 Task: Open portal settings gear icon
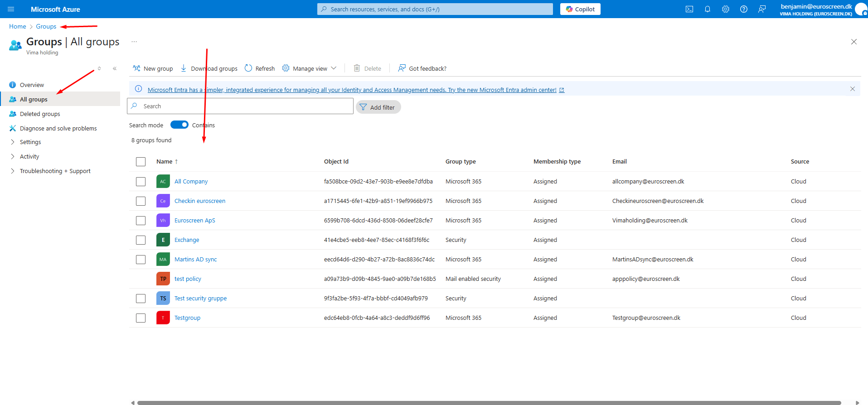[x=726, y=9]
